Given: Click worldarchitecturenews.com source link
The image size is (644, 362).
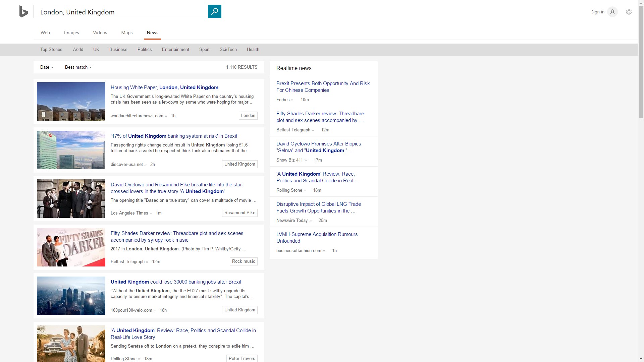Looking at the screenshot, I should point(137,116).
